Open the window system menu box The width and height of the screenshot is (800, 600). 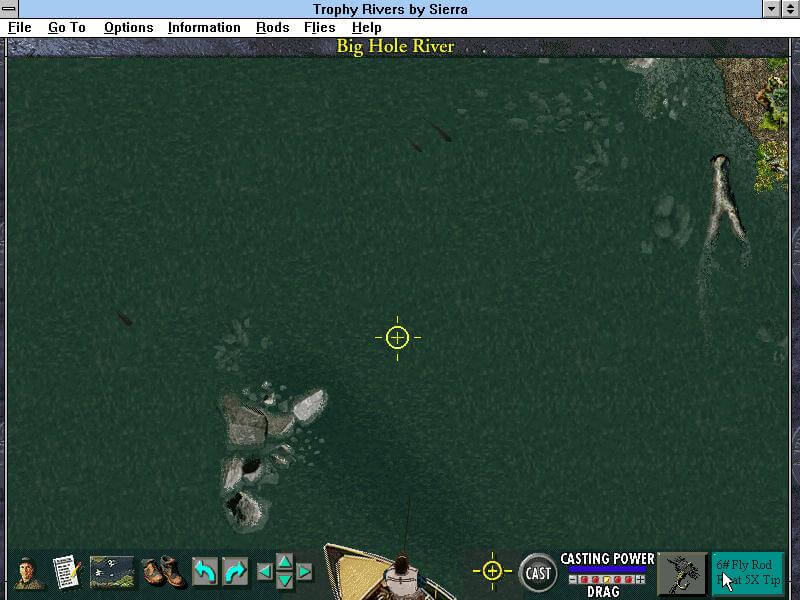click(x=9, y=9)
